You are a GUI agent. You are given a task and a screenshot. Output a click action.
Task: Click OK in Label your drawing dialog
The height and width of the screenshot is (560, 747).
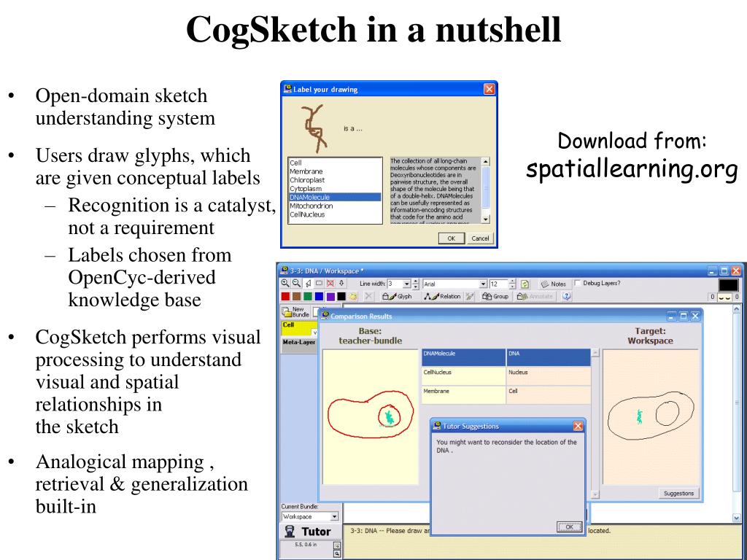[451, 238]
